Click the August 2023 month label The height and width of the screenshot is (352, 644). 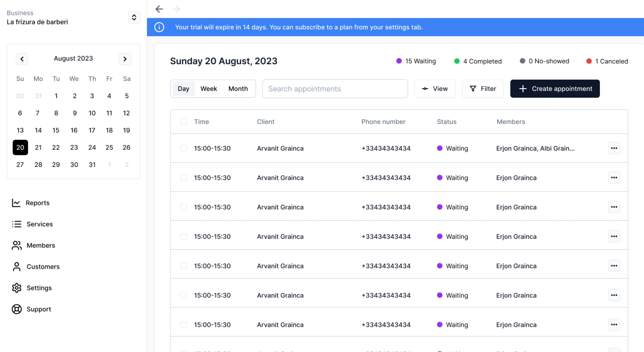(x=73, y=58)
